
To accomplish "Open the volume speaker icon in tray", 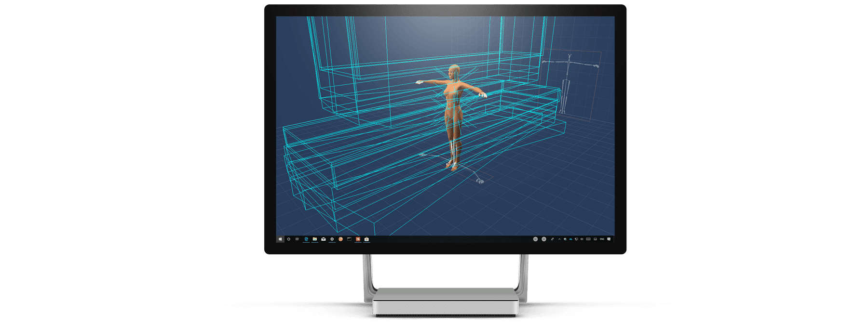I will (x=582, y=239).
